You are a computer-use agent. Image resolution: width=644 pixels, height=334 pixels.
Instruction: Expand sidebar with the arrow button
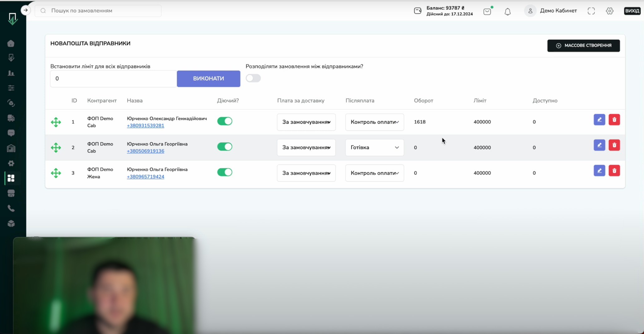coord(26,10)
